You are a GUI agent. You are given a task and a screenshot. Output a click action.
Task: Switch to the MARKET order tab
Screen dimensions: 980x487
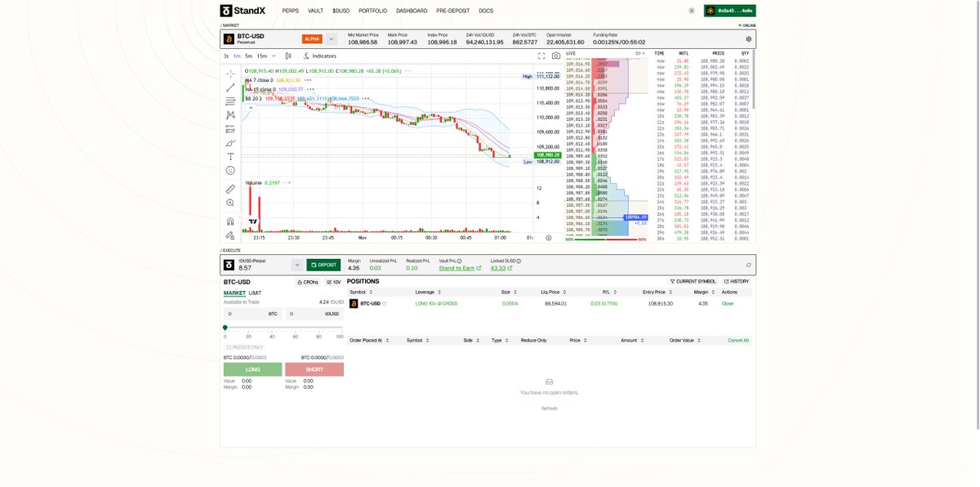[x=234, y=293]
